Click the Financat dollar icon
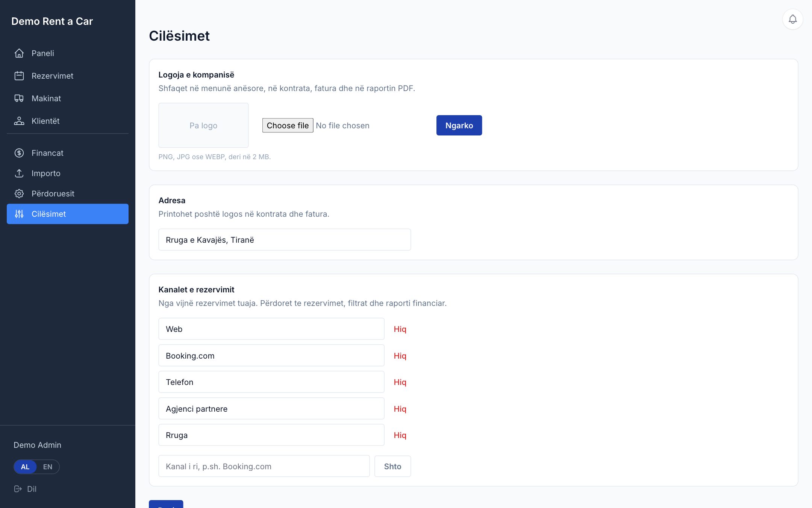This screenshot has height=508, width=812. click(19, 153)
